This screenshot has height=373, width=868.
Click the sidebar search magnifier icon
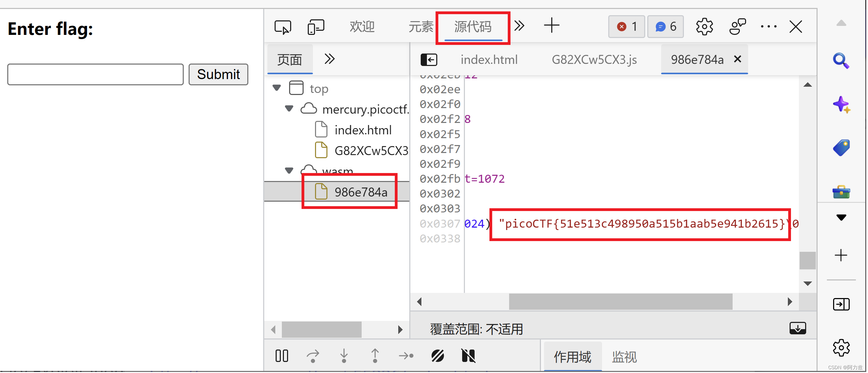coord(841,61)
